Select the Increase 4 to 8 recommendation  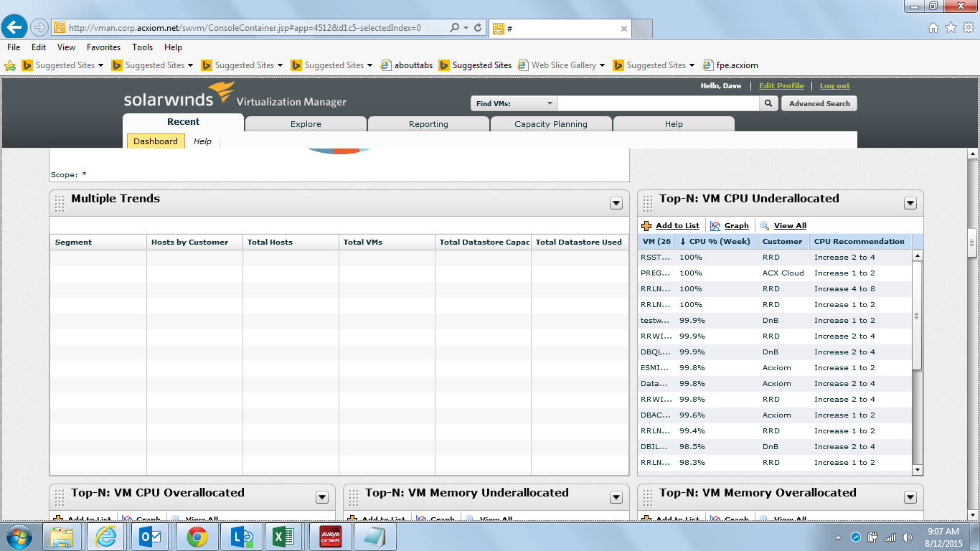tap(844, 289)
